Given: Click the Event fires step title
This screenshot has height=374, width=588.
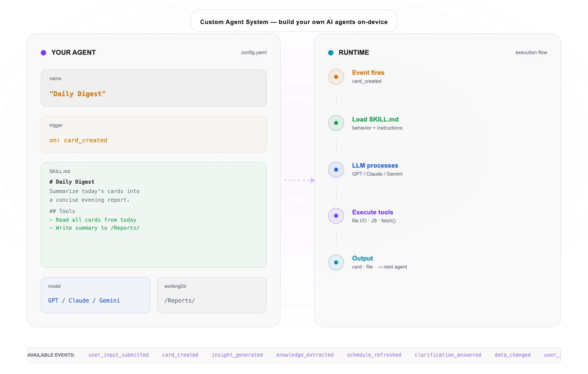Looking at the screenshot, I should (x=368, y=72).
